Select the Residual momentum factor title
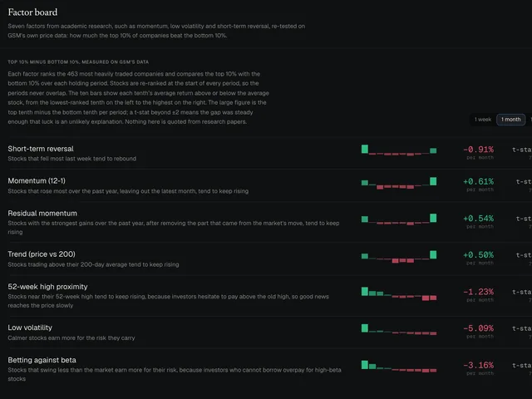Image resolution: width=532 pixels, height=399 pixels. (x=42, y=214)
